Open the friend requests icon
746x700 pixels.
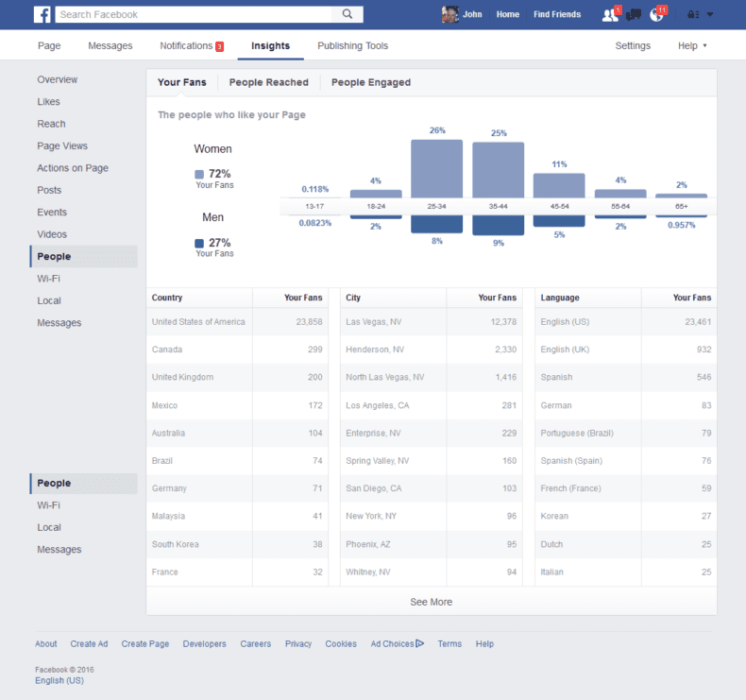(610, 14)
